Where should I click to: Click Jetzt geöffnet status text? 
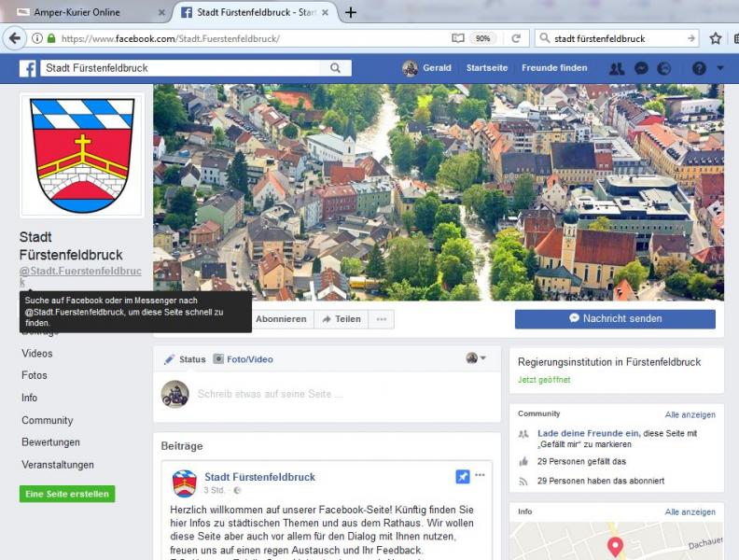click(x=544, y=380)
